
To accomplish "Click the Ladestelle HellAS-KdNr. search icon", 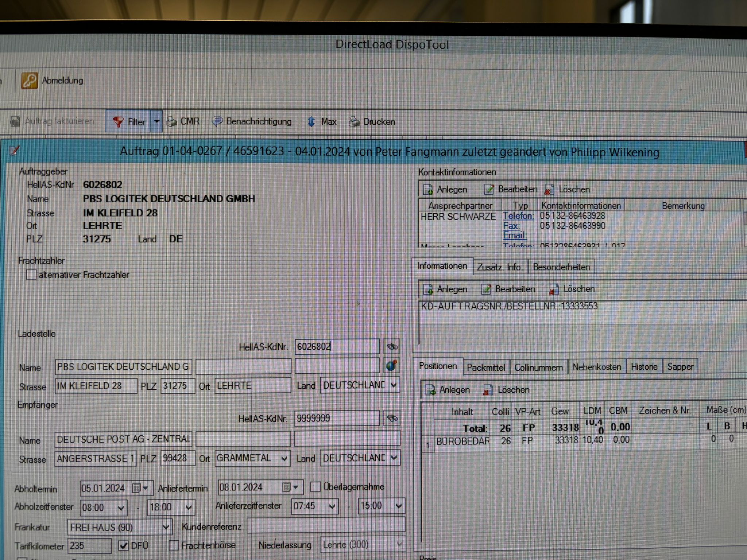I will [x=392, y=346].
